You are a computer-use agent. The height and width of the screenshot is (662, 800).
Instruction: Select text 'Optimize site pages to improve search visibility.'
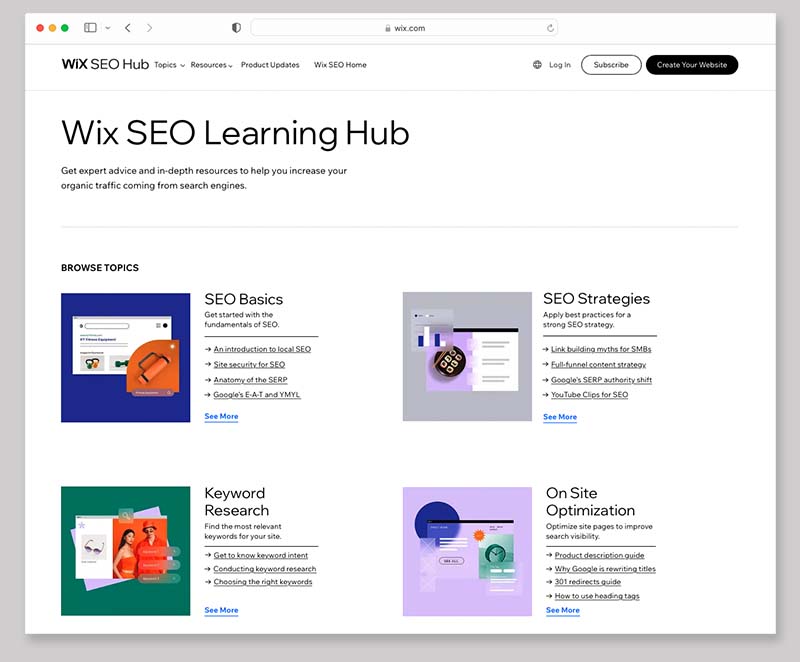pos(599,531)
